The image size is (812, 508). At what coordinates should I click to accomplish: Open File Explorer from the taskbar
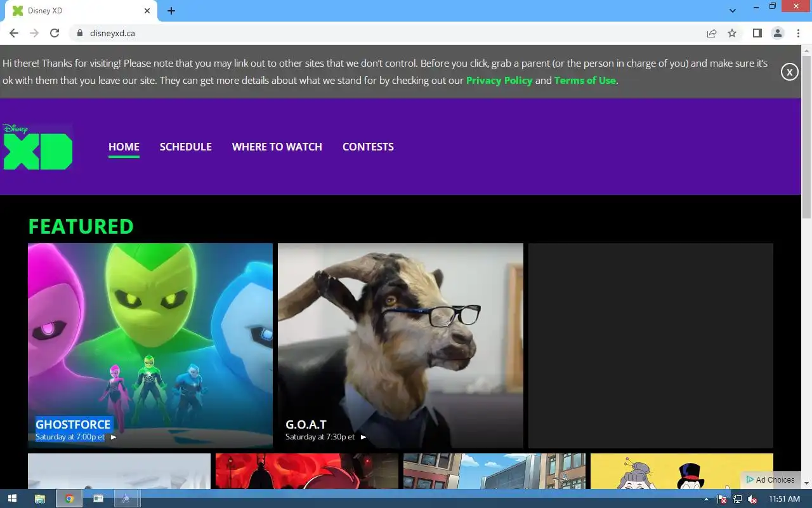point(40,498)
